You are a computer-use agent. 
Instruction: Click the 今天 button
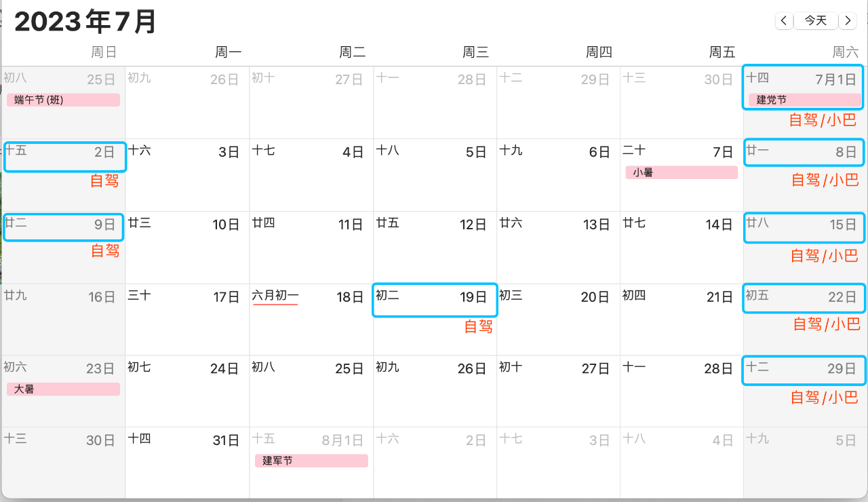click(x=816, y=21)
